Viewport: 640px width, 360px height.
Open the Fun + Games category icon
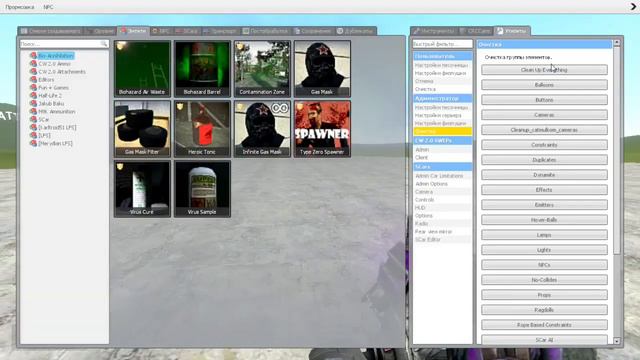pyautogui.click(x=33, y=87)
